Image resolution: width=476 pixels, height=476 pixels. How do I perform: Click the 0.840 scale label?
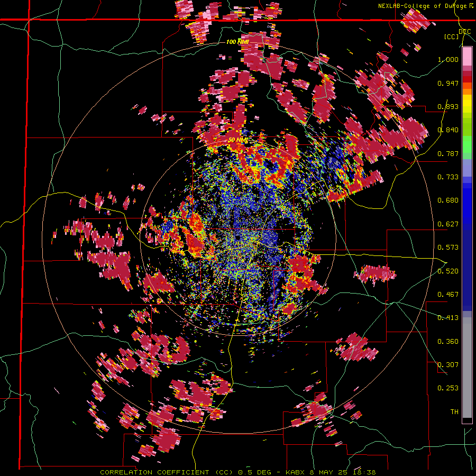tap(448, 130)
